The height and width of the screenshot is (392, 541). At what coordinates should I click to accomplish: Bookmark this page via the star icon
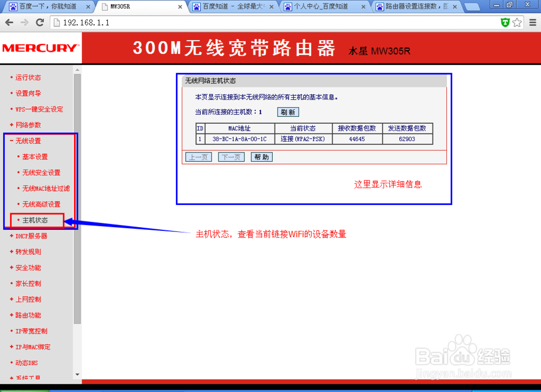517,22
